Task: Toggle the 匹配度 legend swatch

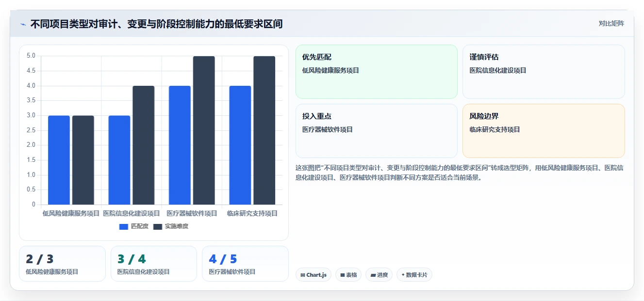Action: 124,226
